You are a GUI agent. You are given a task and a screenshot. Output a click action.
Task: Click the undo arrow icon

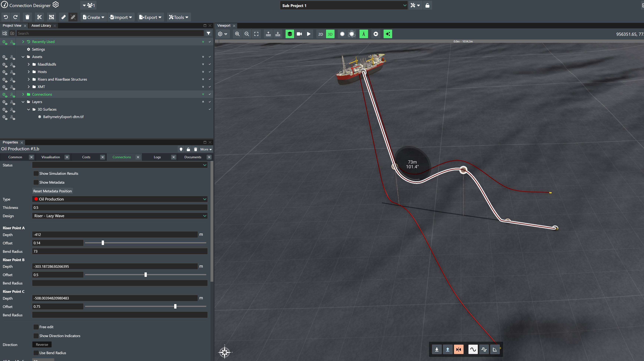6,17
